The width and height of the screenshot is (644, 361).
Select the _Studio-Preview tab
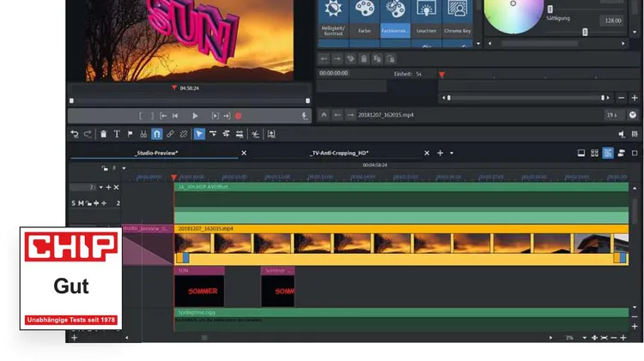(155, 153)
